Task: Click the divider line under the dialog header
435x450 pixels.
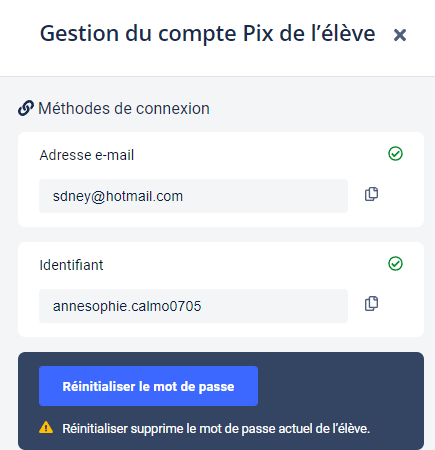Action: pyautogui.click(x=217, y=76)
